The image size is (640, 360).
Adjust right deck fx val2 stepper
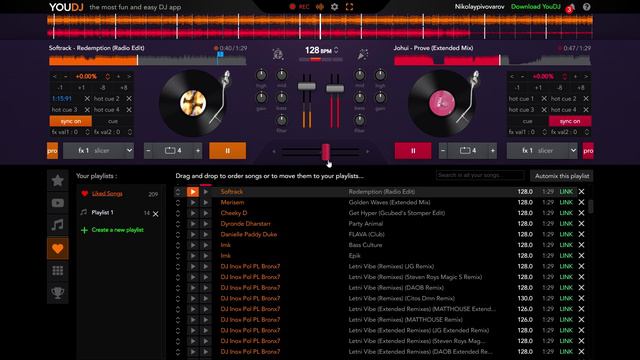coord(587,132)
